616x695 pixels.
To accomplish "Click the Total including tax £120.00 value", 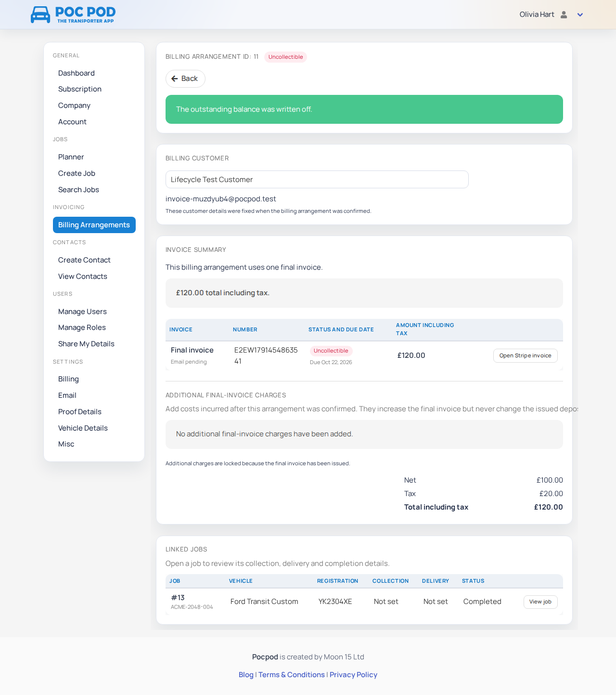I will point(549,507).
